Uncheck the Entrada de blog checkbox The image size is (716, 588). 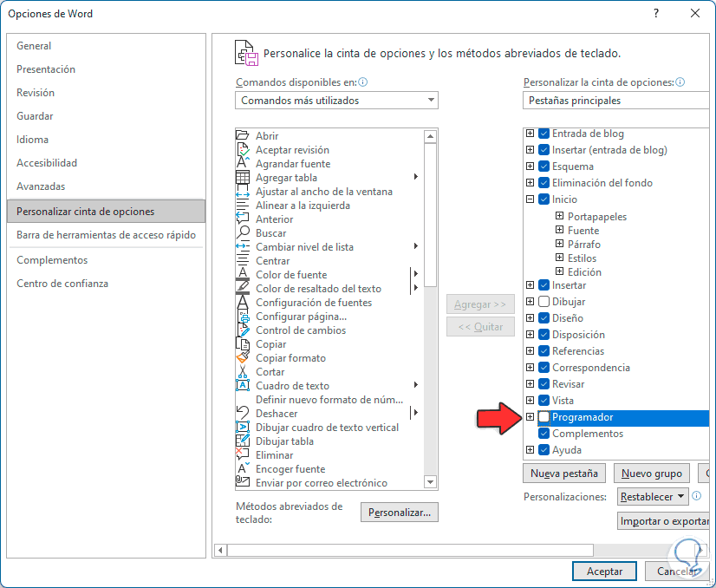(x=544, y=134)
